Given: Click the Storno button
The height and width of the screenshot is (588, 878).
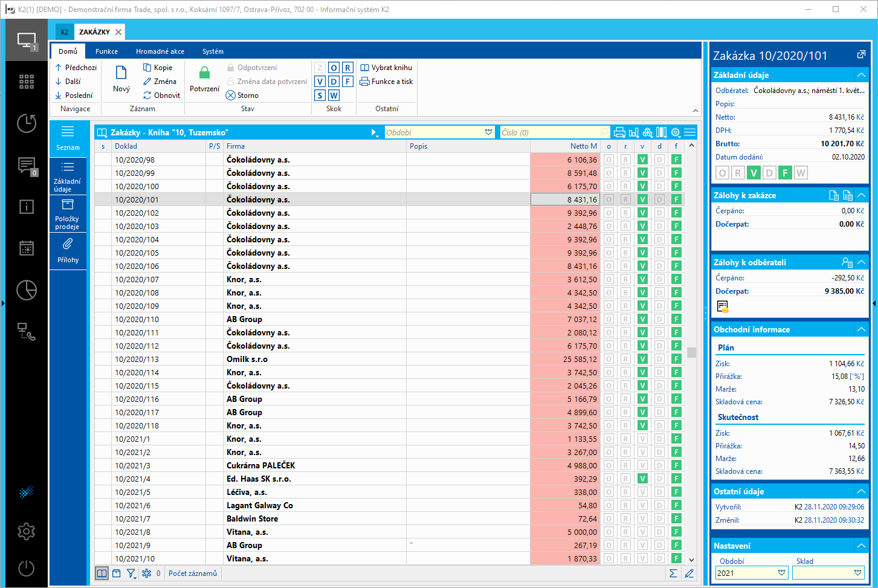Looking at the screenshot, I should pyautogui.click(x=242, y=95).
